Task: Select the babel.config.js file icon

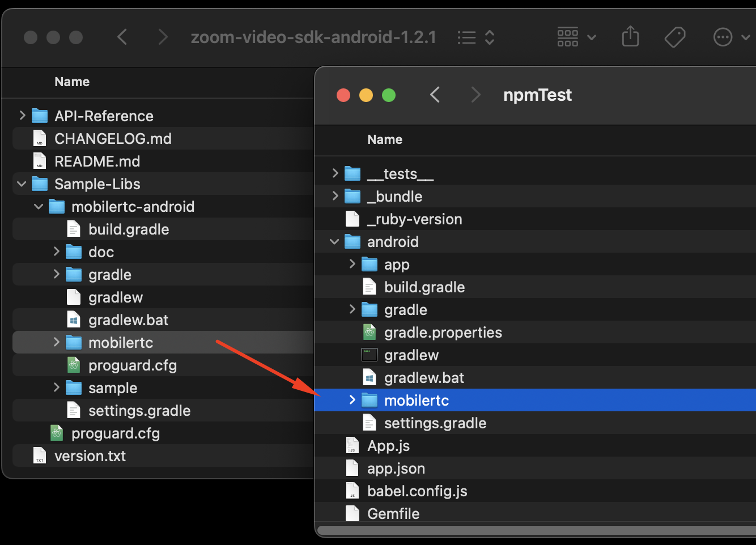Action: tap(352, 491)
